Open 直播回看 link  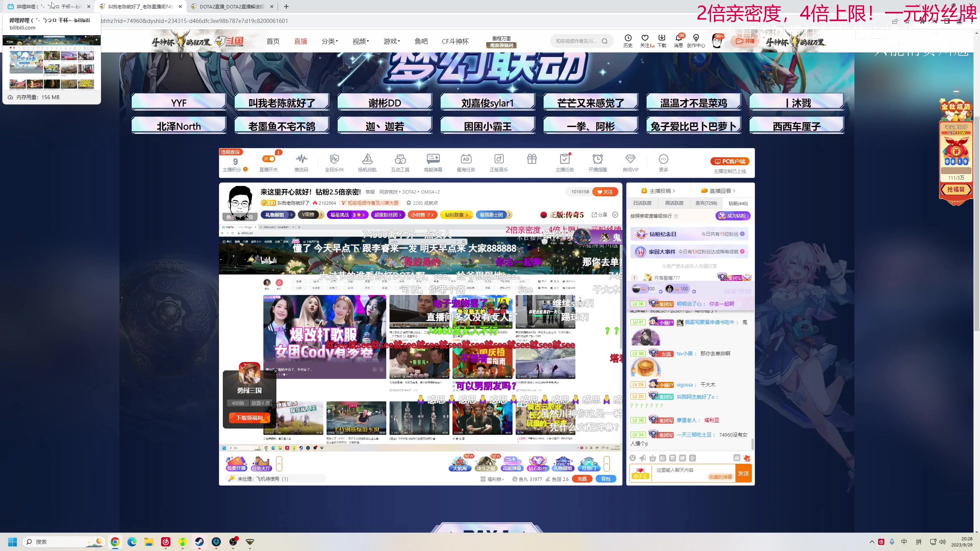coord(718,191)
